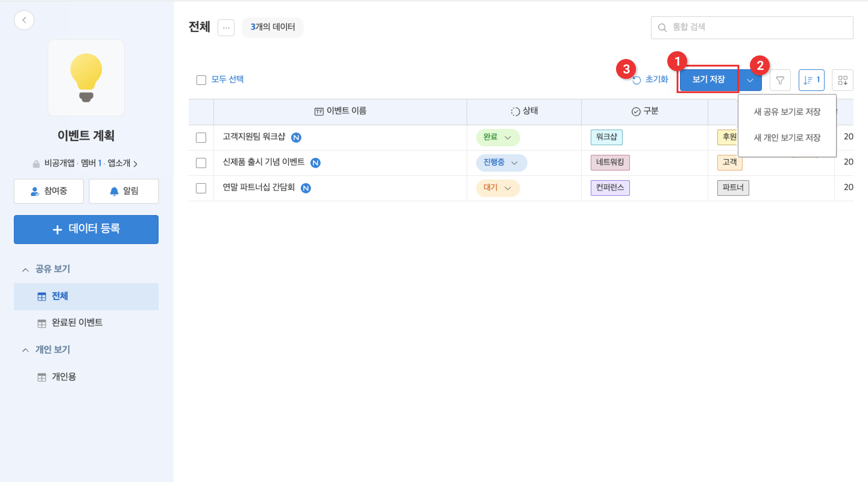Click the 보기 저장 button

(x=708, y=80)
